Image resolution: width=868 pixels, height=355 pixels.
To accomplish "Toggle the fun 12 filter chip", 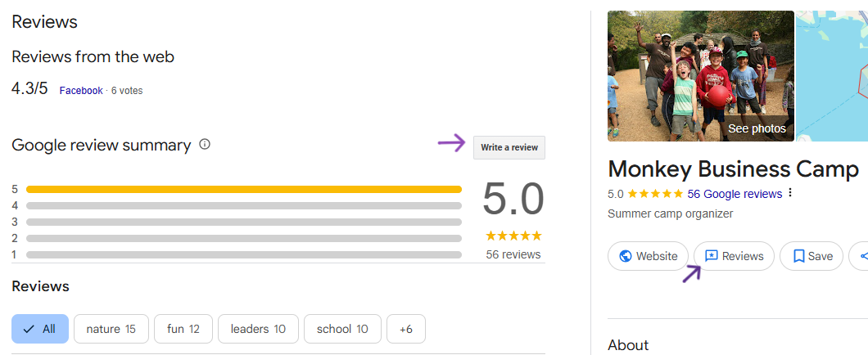I will (183, 329).
